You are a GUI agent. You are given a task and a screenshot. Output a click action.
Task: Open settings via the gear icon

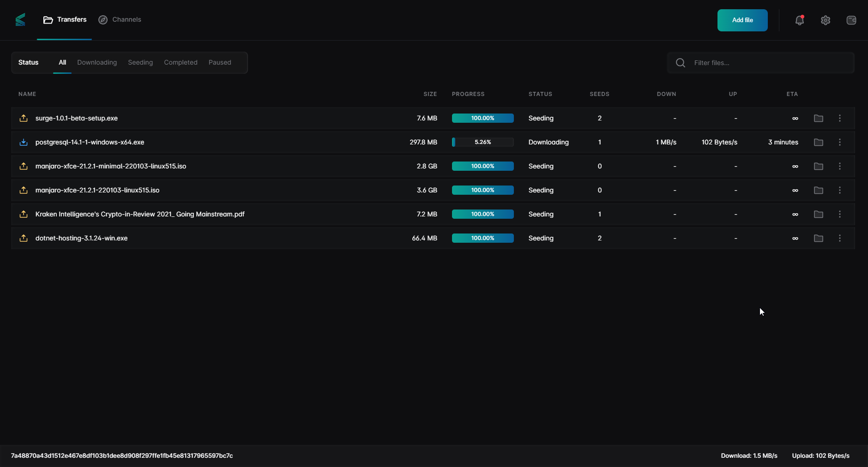pos(826,20)
